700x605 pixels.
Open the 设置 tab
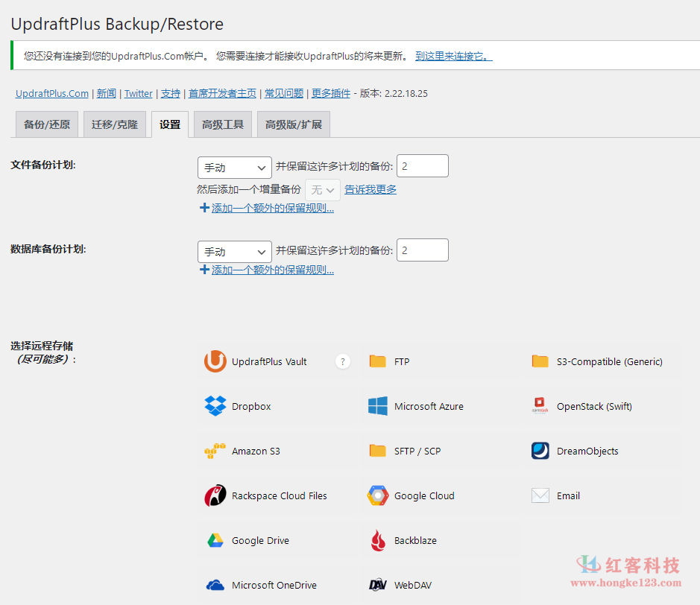pyautogui.click(x=170, y=124)
